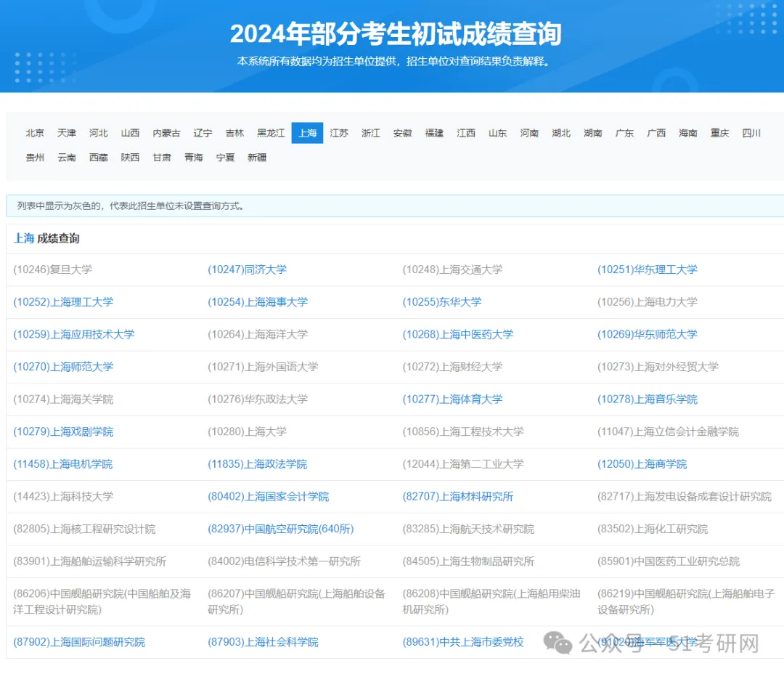Select the 贵州 tab
784x674 pixels.
(35, 158)
